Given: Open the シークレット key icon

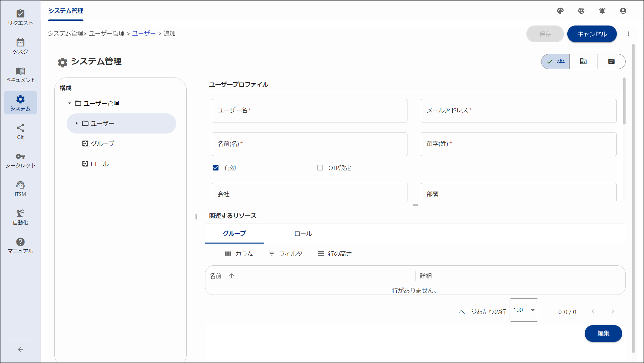Looking at the screenshot, I should (x=20, y=156).
